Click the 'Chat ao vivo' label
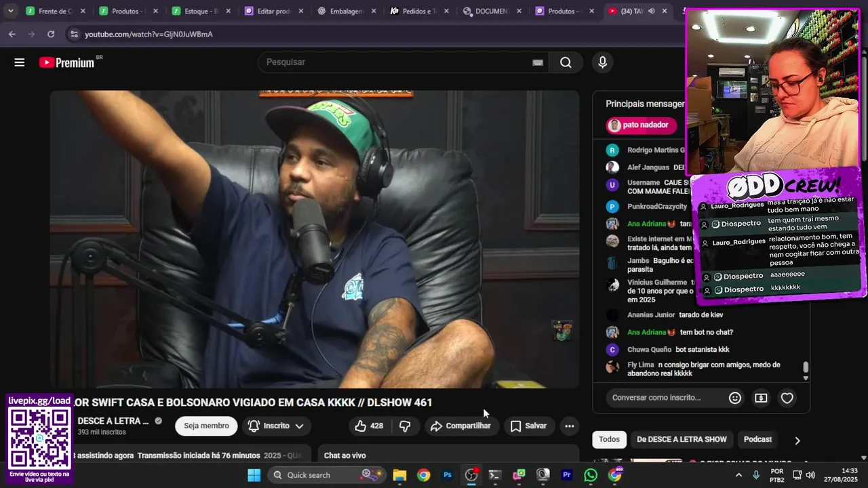 344,455
